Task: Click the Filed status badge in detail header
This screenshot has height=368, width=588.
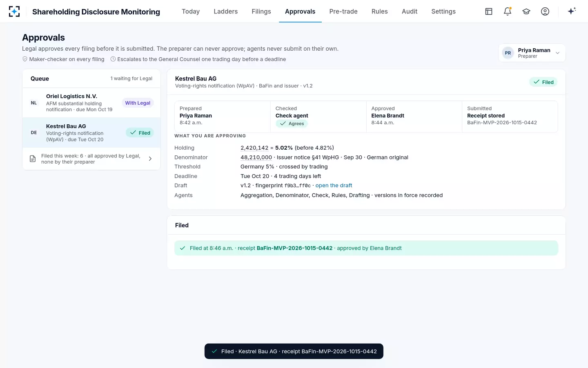Action: click(x=543, y=82)
